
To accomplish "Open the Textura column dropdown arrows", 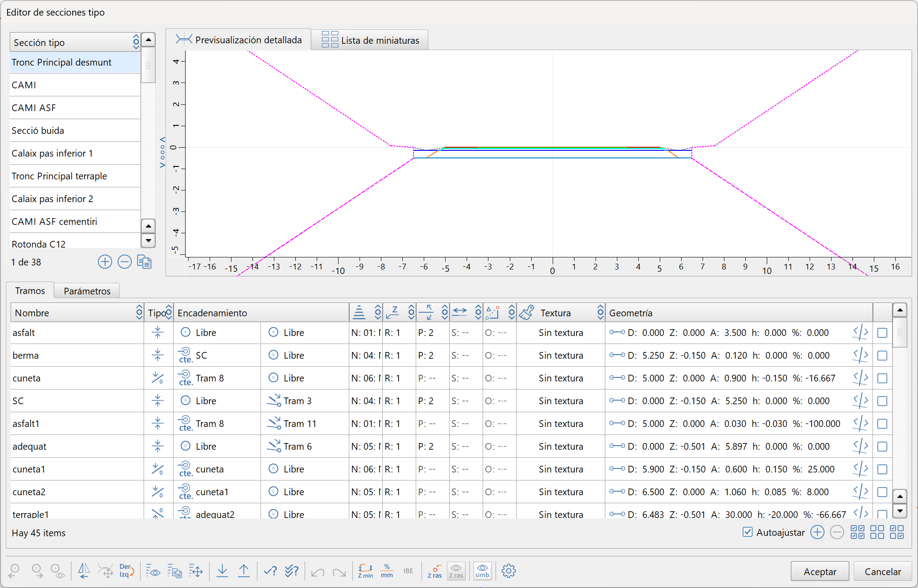I will [x=600, y=313].
